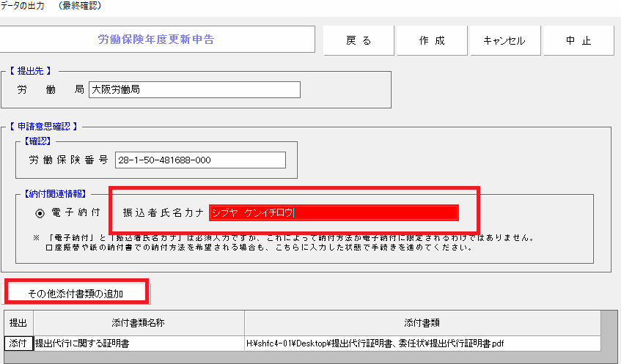Click the 提出代行証明書.pdf file path cell
The width and height of the screenshot is (621, 364).
422,343
